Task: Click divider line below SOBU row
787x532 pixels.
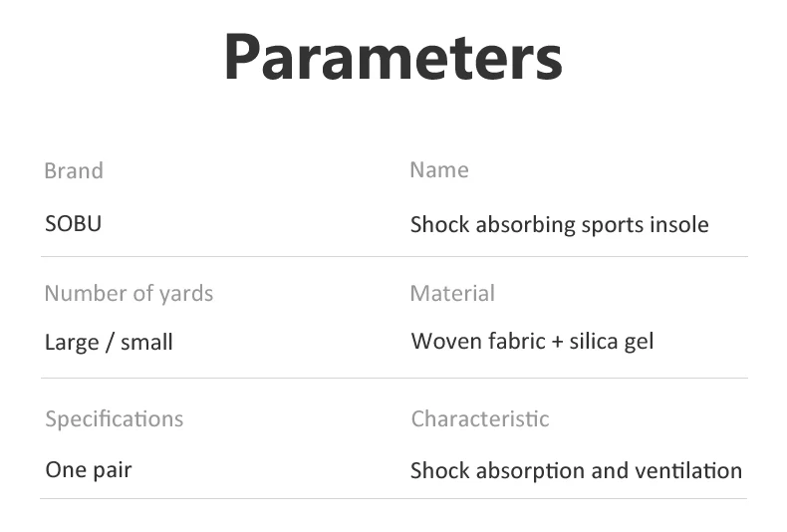Action: coord(393,257)
